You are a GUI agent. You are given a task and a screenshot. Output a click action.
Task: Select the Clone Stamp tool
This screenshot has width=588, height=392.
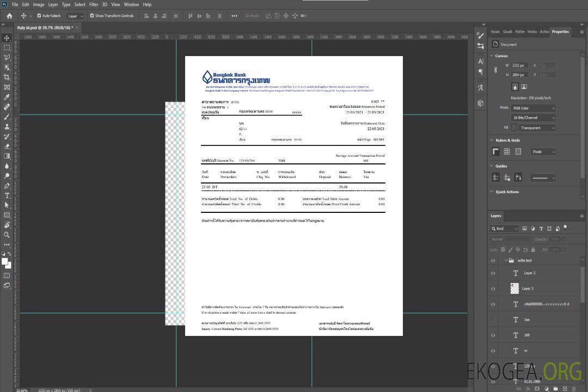pyautogui.click(x=7, y=127)
